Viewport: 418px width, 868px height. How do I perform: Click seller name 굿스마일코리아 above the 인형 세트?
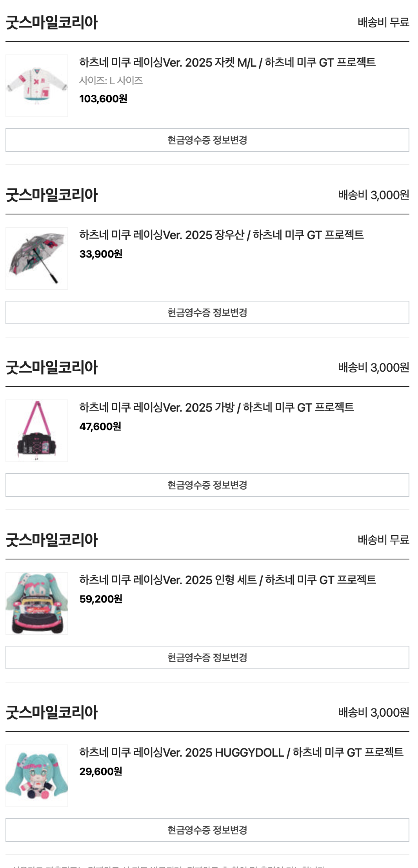coord(51,540)
